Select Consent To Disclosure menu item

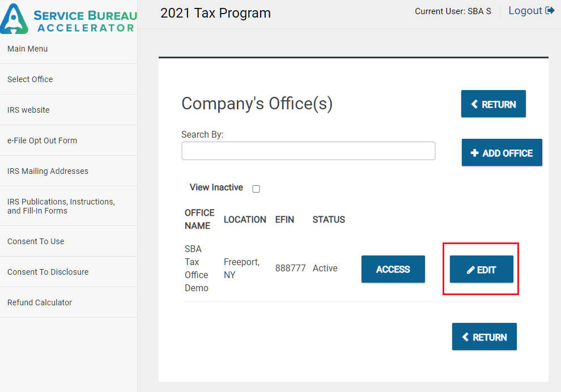[x=48, y=272]
